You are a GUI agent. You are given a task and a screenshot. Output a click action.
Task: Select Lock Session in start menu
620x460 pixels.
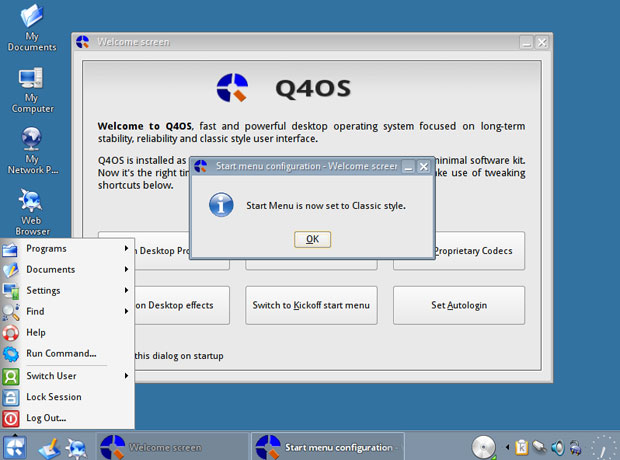[67, 397]
